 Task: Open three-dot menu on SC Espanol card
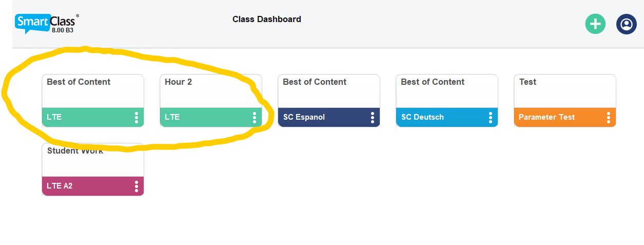point(373,118)
